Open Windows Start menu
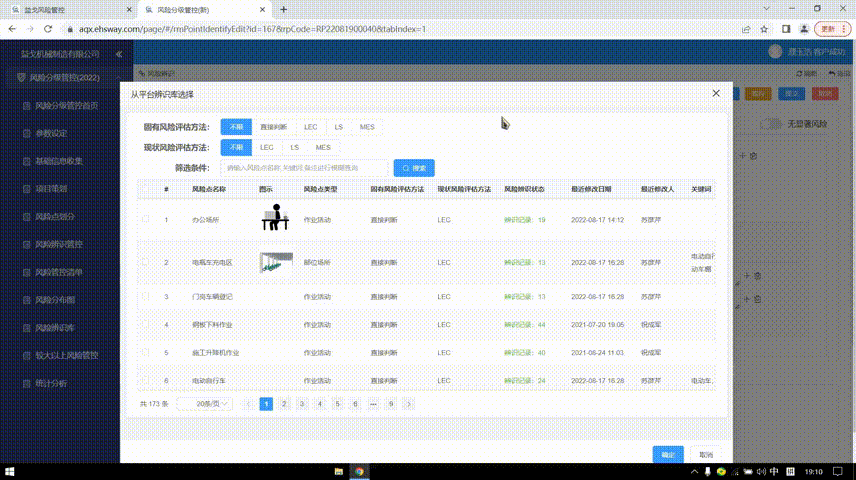Screen dimensions: 856x480 click(x=9, y=471)
